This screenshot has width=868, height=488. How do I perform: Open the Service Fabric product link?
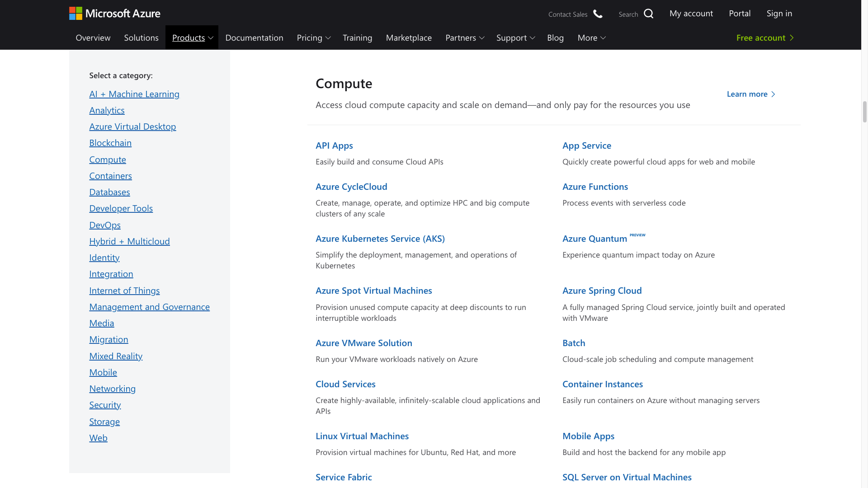pos(344,477)
